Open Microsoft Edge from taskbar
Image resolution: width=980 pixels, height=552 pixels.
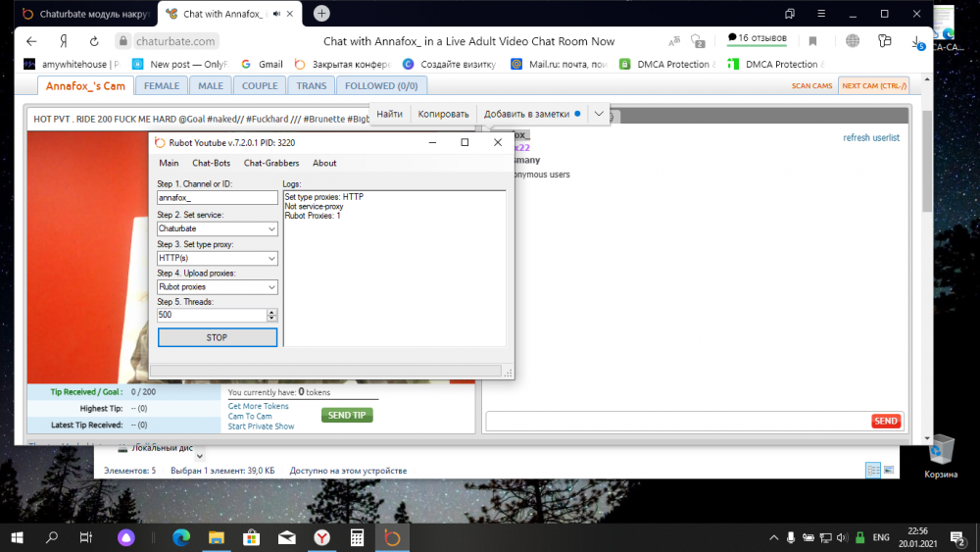coord(181,537)
